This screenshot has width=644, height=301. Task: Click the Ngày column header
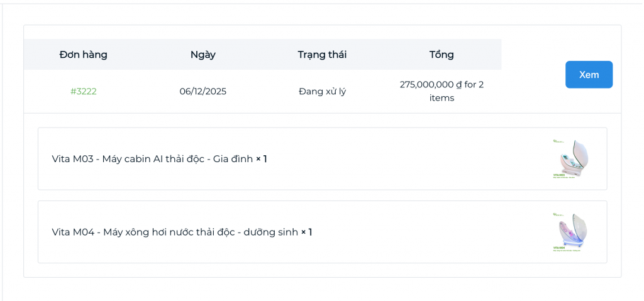[203, 55]
